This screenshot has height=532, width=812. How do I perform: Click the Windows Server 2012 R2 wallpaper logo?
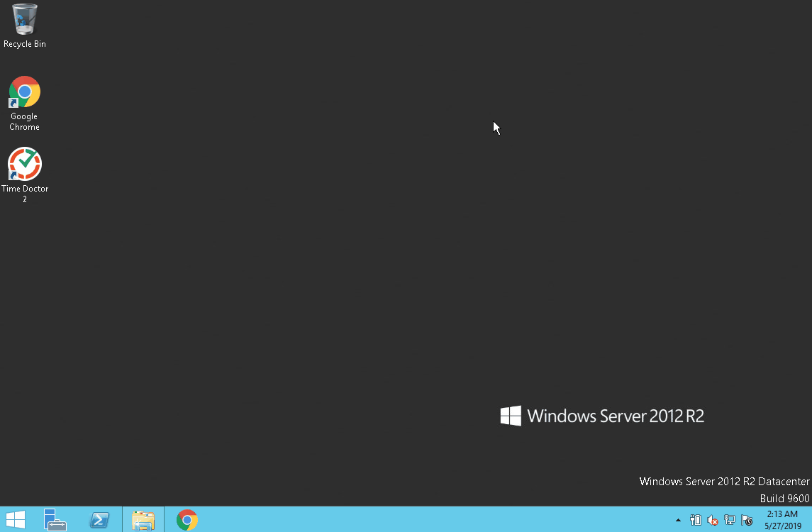click(x=602, y=416)
